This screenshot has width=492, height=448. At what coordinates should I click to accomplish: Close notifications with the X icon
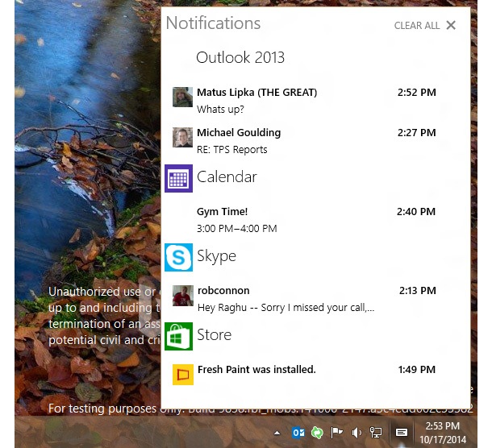[x=451, y=25]
